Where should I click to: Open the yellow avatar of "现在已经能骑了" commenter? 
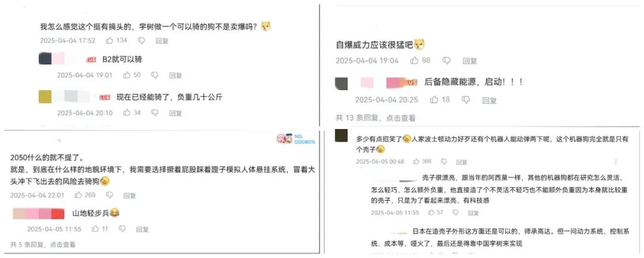click(45, 97)
